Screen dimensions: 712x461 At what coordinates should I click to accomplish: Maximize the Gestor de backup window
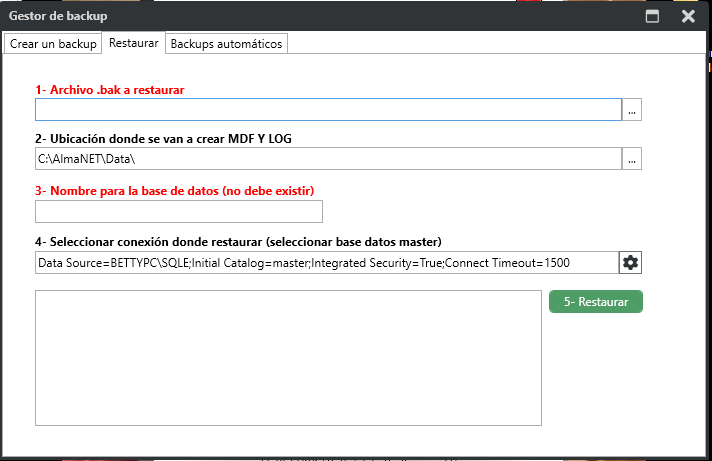click(x=652, y=16)
